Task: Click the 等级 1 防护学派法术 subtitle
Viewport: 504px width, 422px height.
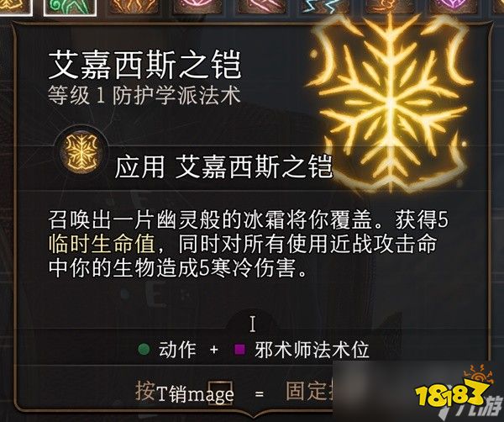Action: [144, 96]
